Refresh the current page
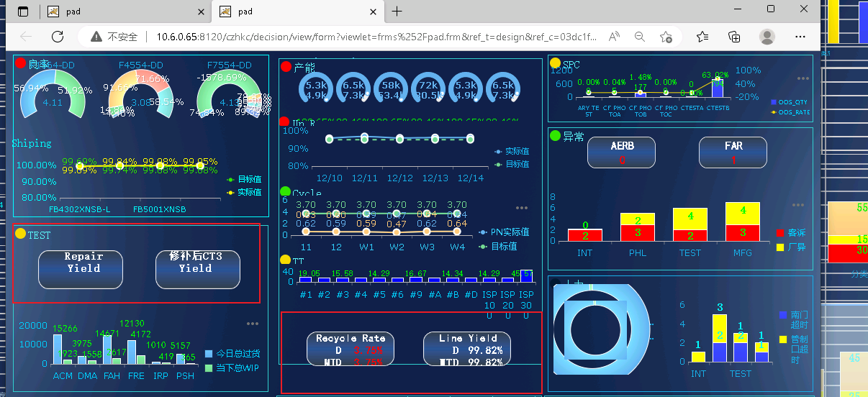Image resolution: width=868 pixels, height=397 pixels. (x=58, y=37)
